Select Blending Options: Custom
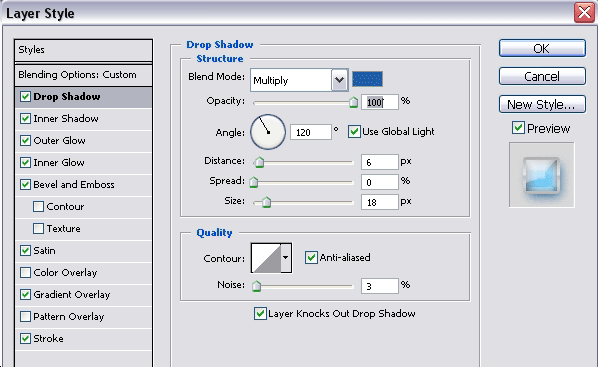The width and height of the screenshot is (598, 367). pos(83,75)
